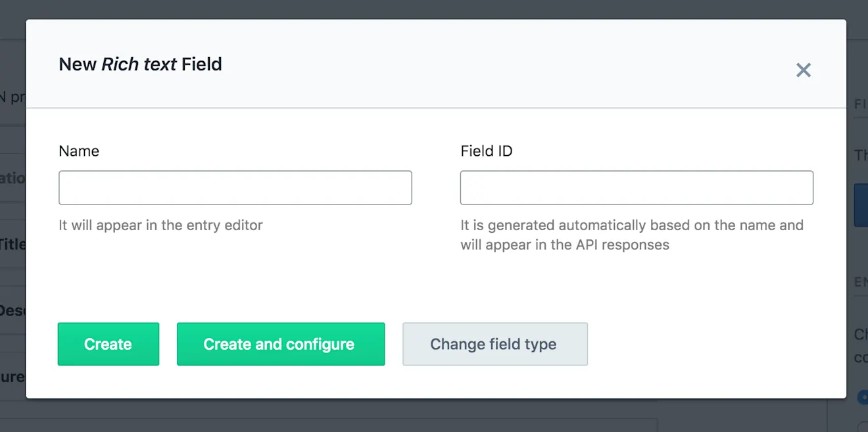Viewport: 868px width, 432px height.
Task: Click the 'Name' field label
Action: tap(79, 151)
